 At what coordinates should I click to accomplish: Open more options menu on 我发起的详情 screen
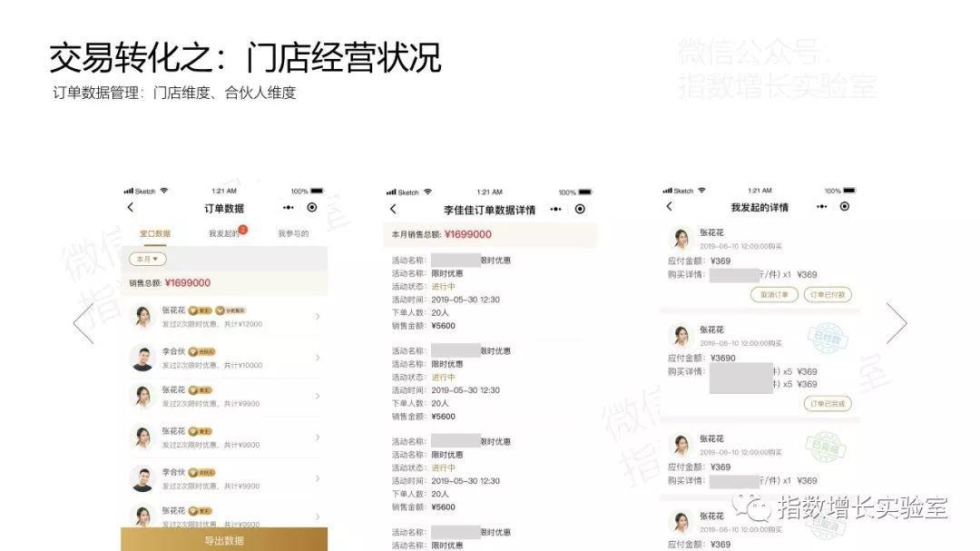click(x=822, y=207)
